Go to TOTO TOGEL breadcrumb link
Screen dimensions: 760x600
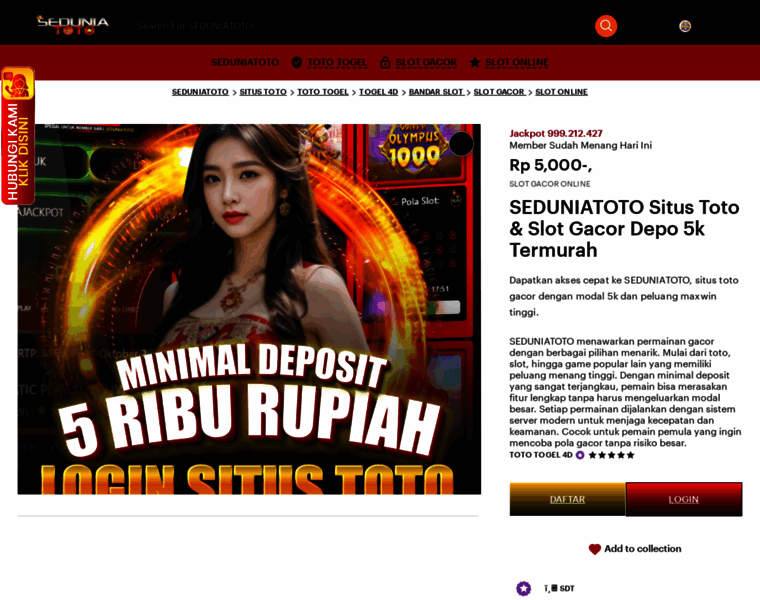323,92
